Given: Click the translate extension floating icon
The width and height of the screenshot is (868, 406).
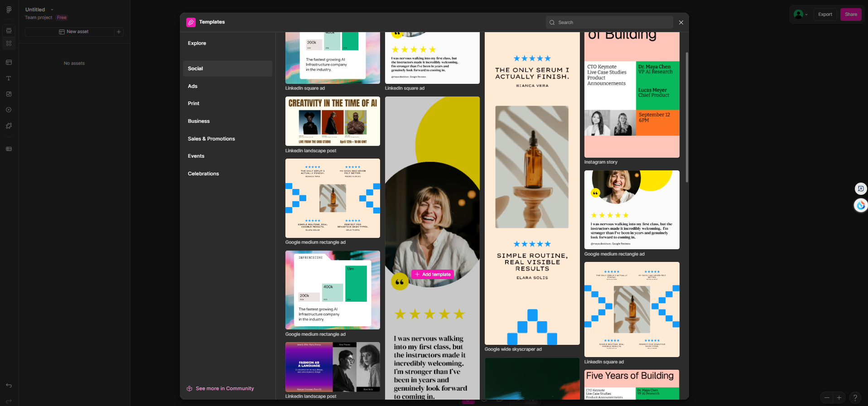Looking at the screenshot, I should (861, 188).
